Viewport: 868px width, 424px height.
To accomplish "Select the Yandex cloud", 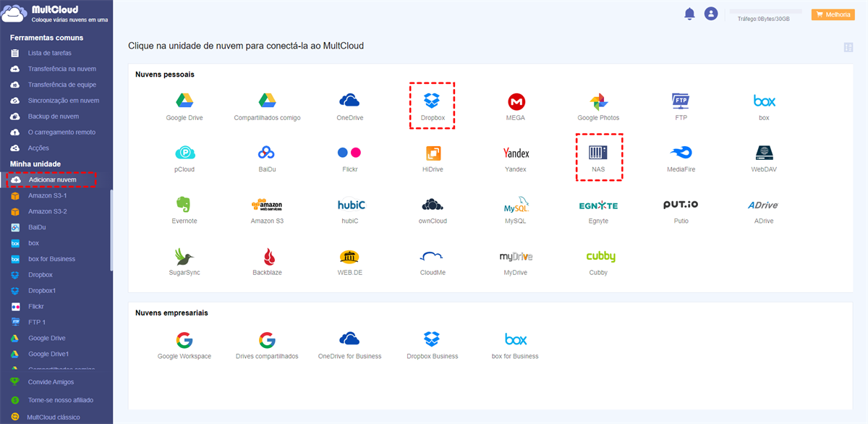I will click(516, 153).
